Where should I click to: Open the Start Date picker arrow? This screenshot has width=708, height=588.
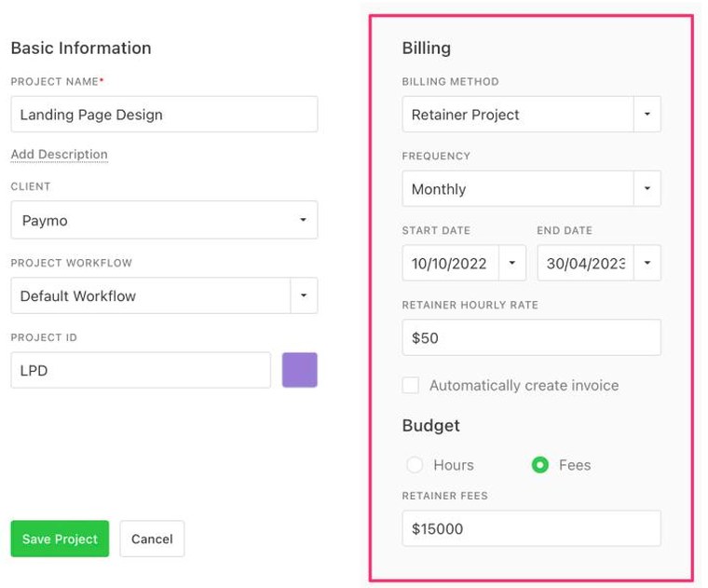pos(512,263)
